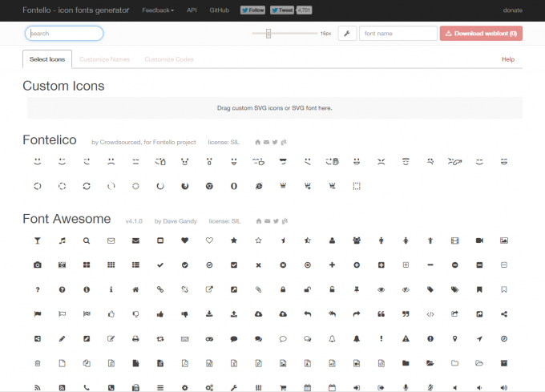Open the Help link
The image size is (545, 392).
[x=508, y=59]
